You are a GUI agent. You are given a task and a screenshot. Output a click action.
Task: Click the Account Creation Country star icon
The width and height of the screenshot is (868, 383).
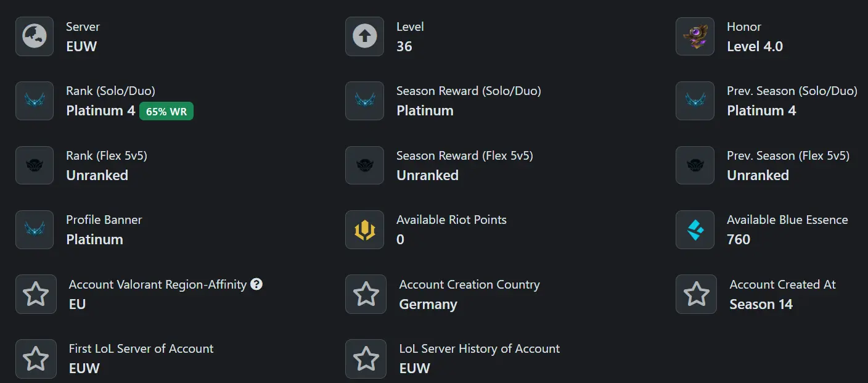tap(366, 294)
